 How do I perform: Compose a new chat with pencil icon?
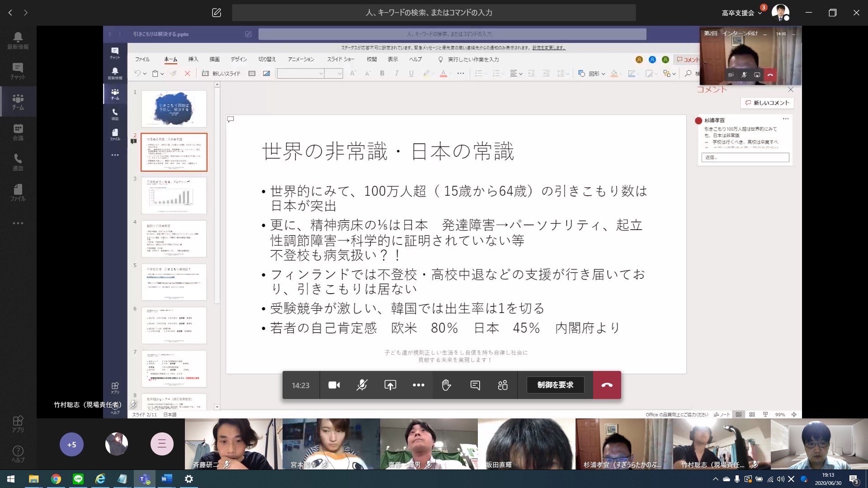[x=217, y=13]
